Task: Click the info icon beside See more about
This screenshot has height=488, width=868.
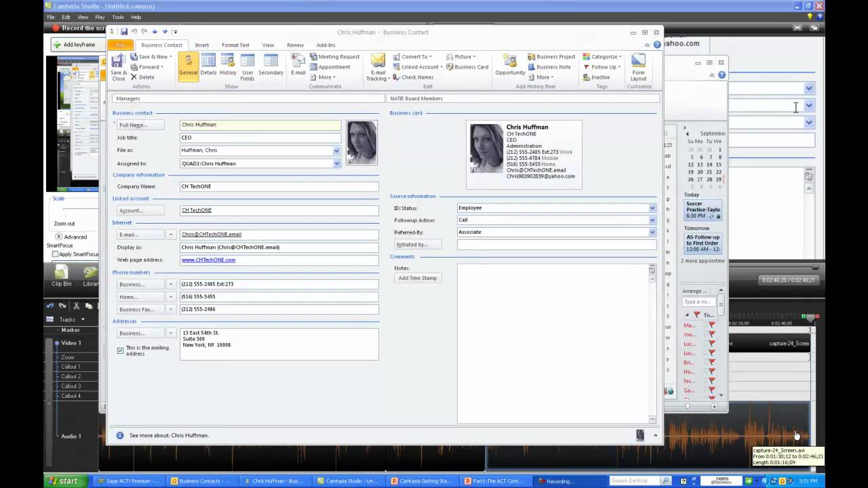Action: click(120, 435)
